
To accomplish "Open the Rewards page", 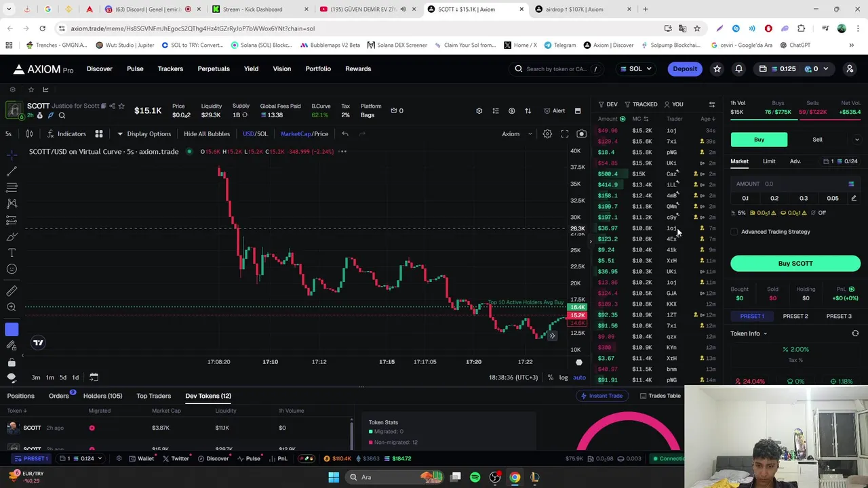I will tap(358, 68).
